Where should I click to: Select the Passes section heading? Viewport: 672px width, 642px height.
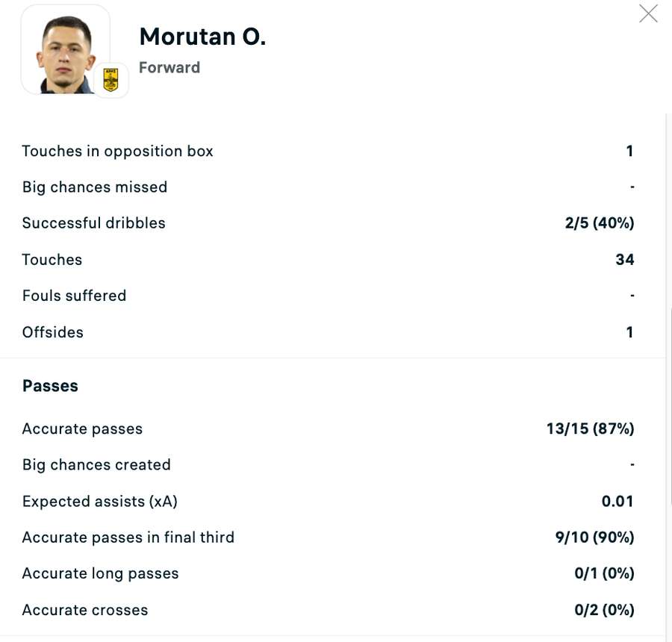[50, 386]
